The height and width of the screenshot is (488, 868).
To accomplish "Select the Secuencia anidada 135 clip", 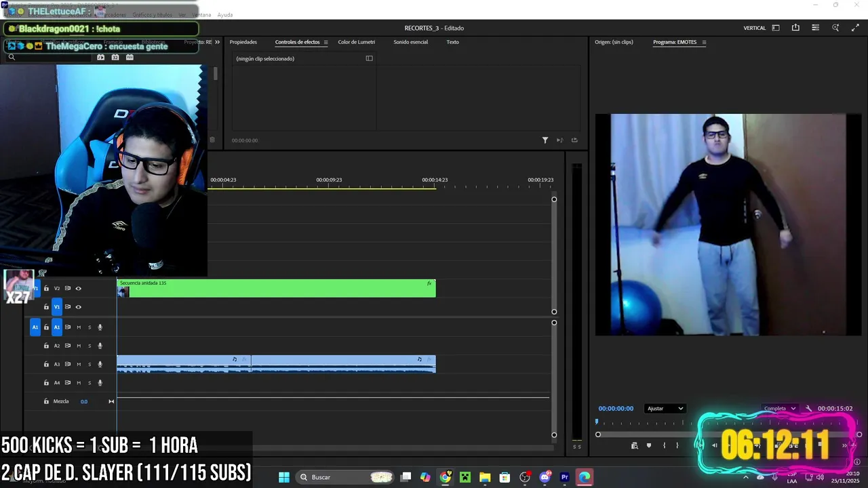I will click(x=276, y=289).
